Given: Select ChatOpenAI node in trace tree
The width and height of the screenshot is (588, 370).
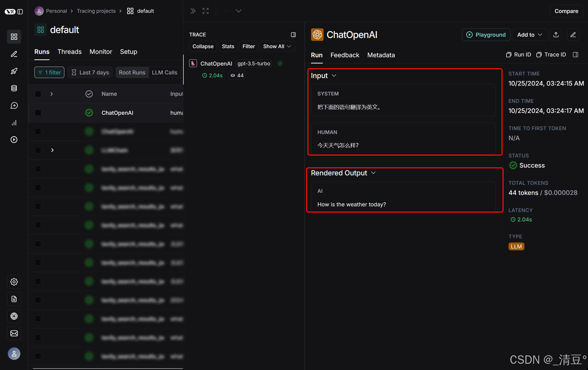Looking at the screenshot, I should 216,63.
